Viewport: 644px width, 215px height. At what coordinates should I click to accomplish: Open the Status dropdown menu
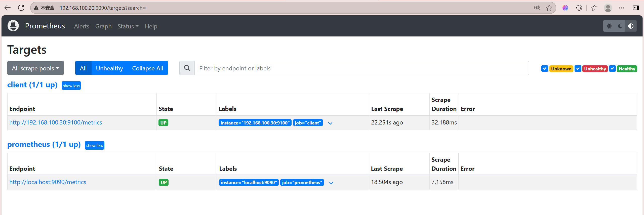[128, 26]
